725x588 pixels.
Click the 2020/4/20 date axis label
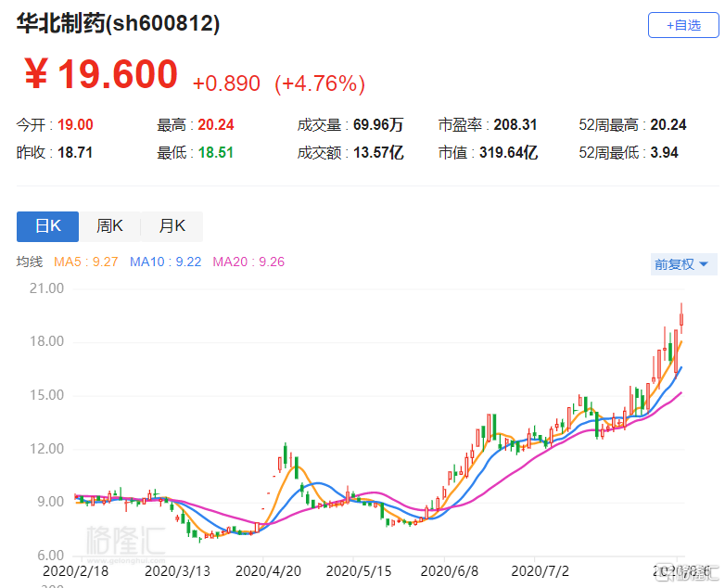pos(268,571)
